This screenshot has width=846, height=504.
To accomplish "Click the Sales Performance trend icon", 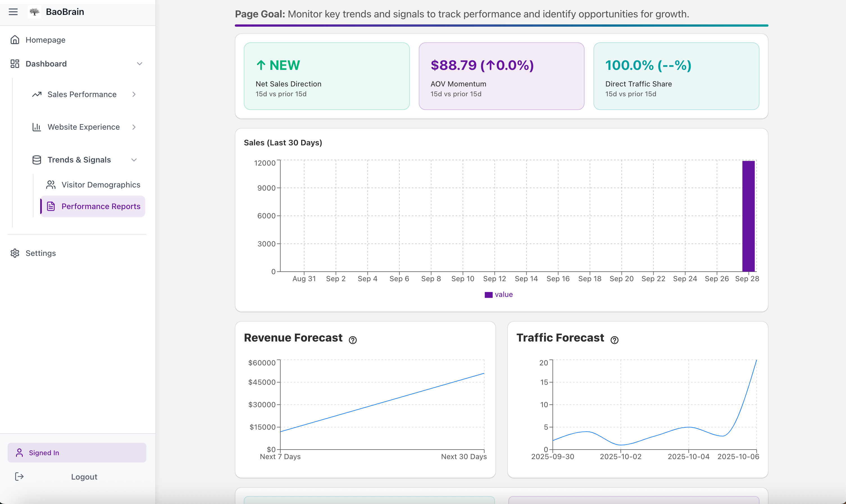I will click(37, 94).
